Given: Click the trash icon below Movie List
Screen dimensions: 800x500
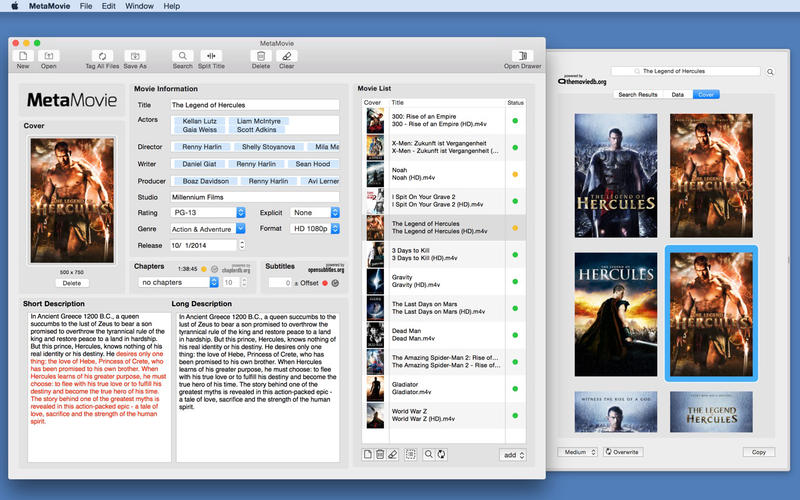Looking at the screenshot, I should coord(380,454).
